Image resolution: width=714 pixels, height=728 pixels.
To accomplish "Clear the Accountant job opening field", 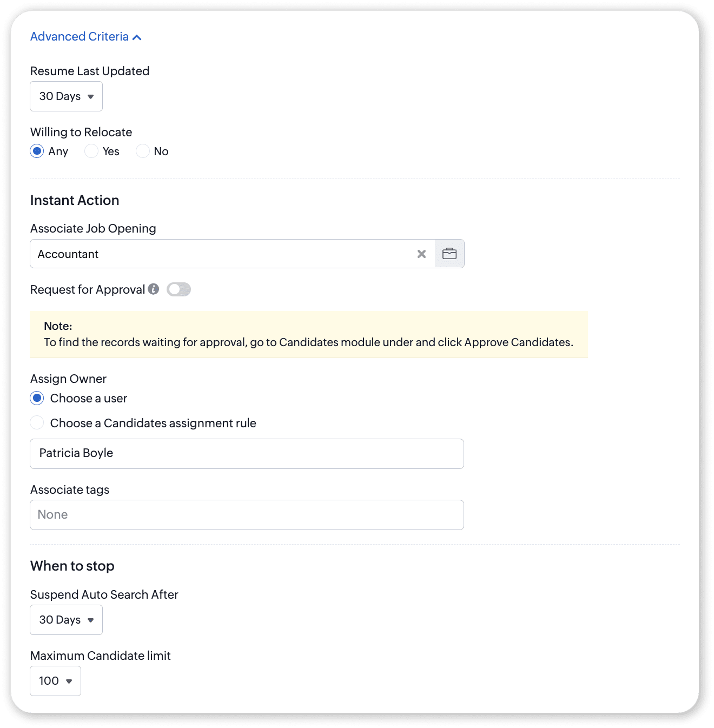I will (x=421, y=254).
